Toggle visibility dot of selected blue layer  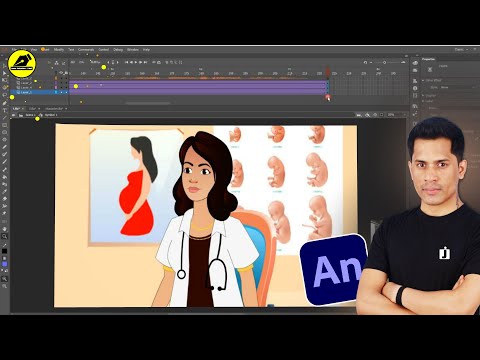tap(61, 92)
